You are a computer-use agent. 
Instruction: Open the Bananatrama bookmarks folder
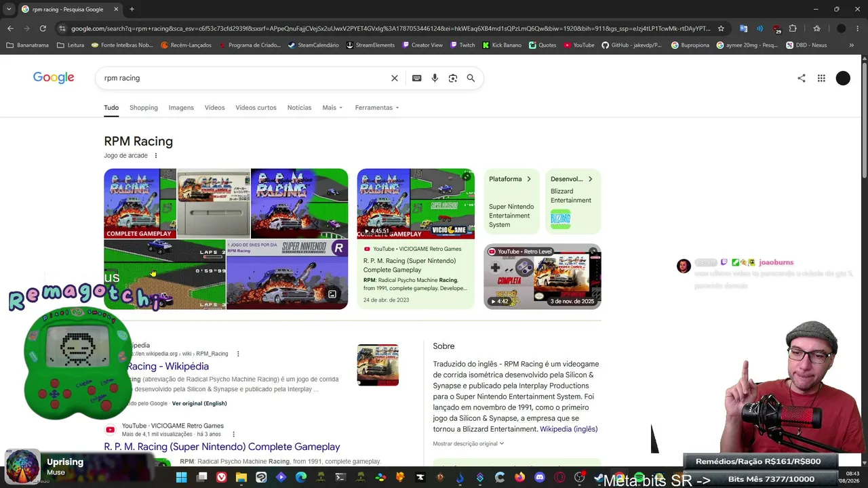pyautogui.click(x=27, y=45)
